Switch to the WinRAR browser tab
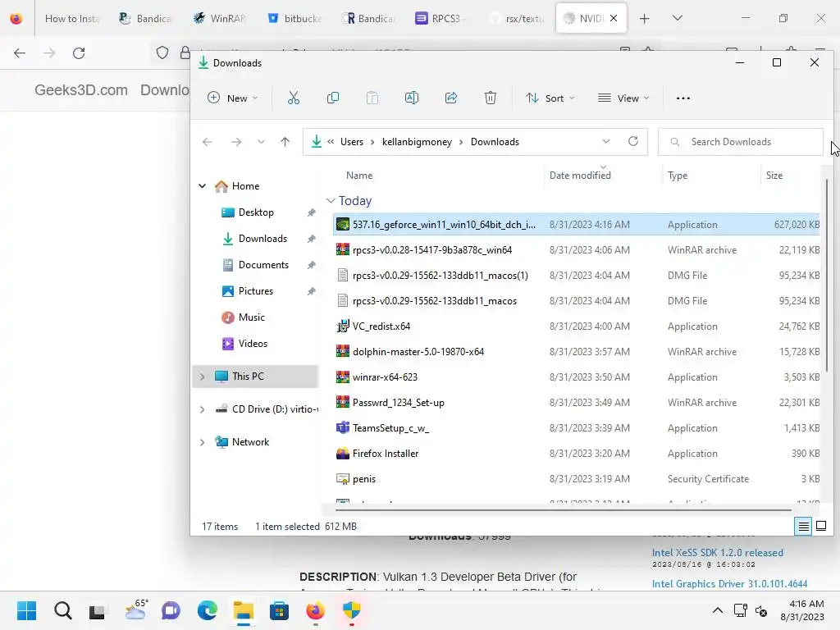The width and height of the screenshot is (840, 630). (220, 18)
